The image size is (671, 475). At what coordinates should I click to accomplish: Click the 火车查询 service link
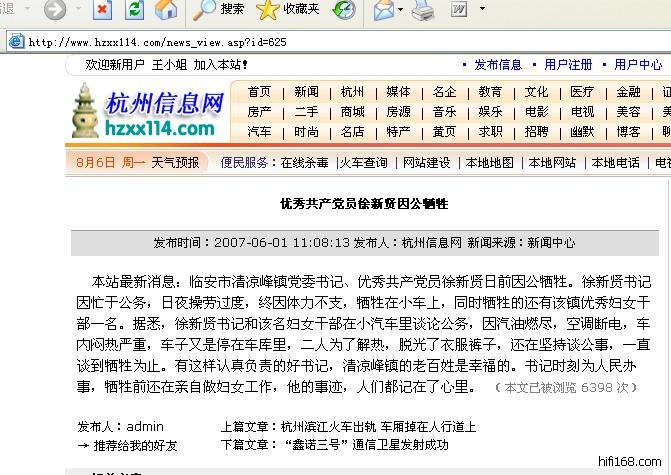tap(363, 163)
